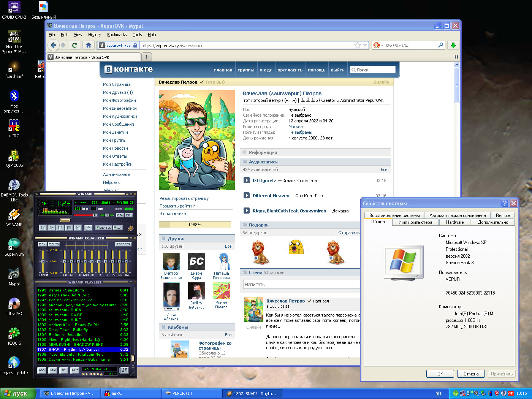Toggle Winamp shuffle mode
The height and width of the screenshot is (399, 532).
(x=104, y=228)
